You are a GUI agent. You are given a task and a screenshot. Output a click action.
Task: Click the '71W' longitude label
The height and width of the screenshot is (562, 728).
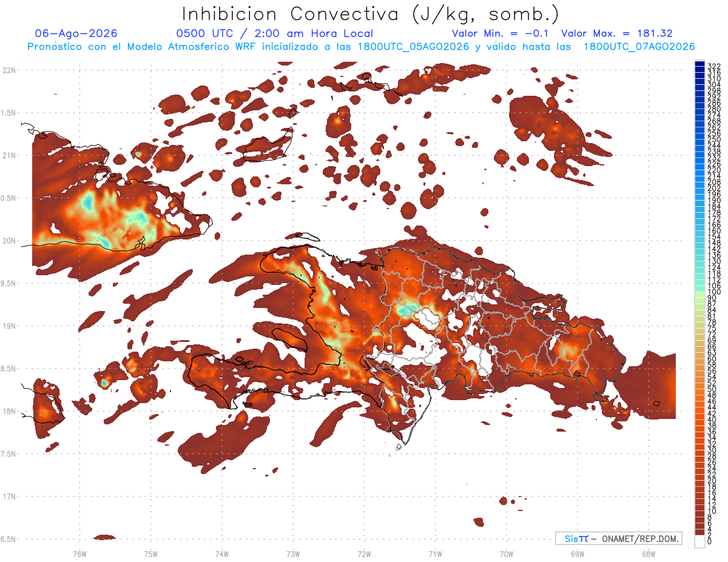point(435,554)
